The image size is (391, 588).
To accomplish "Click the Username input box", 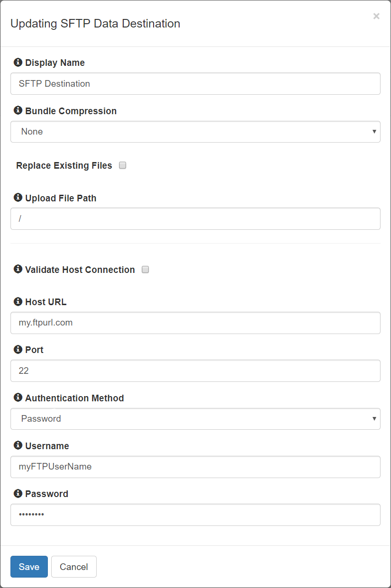I will [195, 467].
